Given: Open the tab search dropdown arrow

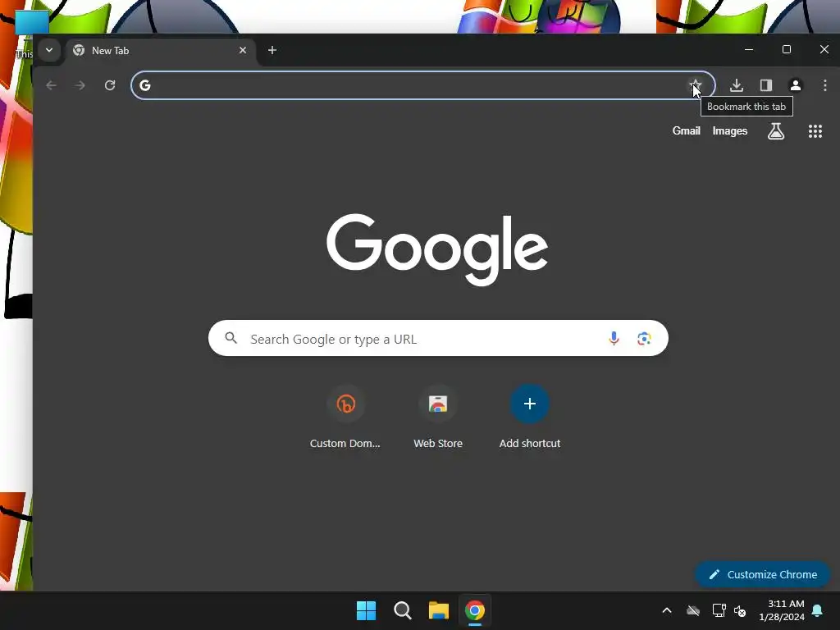Looking at the screenshot, I should (49, 50).
